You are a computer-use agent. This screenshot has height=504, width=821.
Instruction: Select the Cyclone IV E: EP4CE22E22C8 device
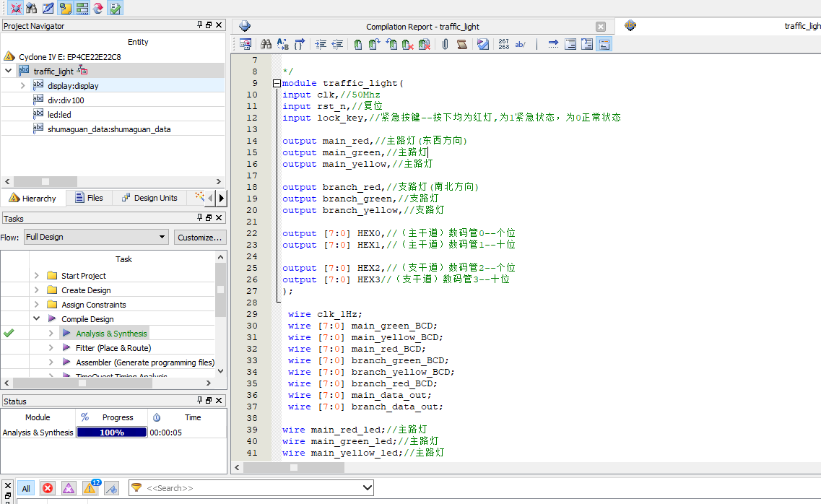69,56
